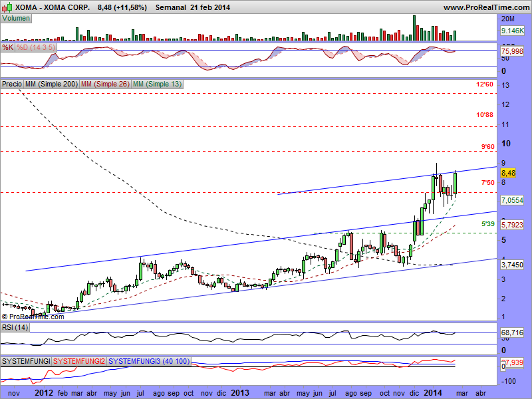Select the XOMA - XOMA CORP. title
The image size is (532, 399).
[53, 7]
